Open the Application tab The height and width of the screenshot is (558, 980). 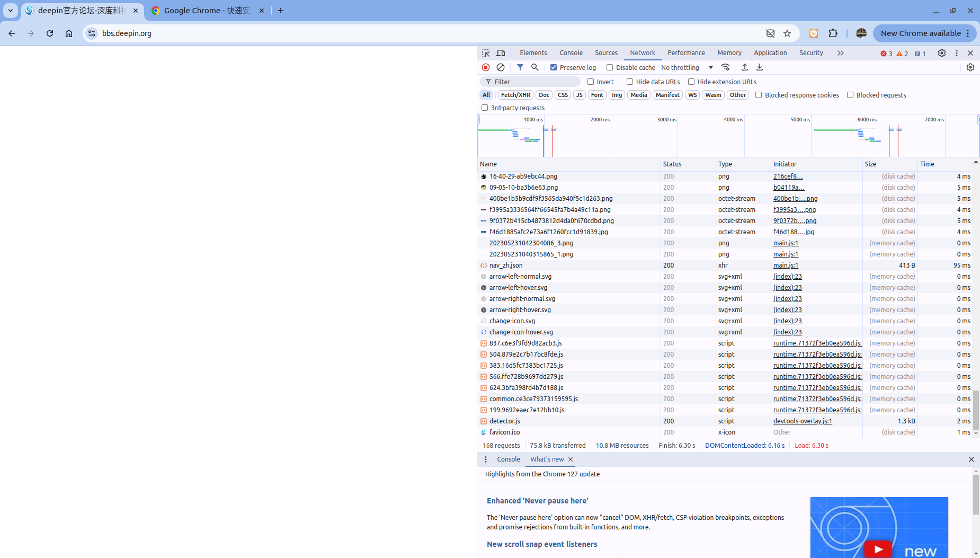(x=770, y=53)
